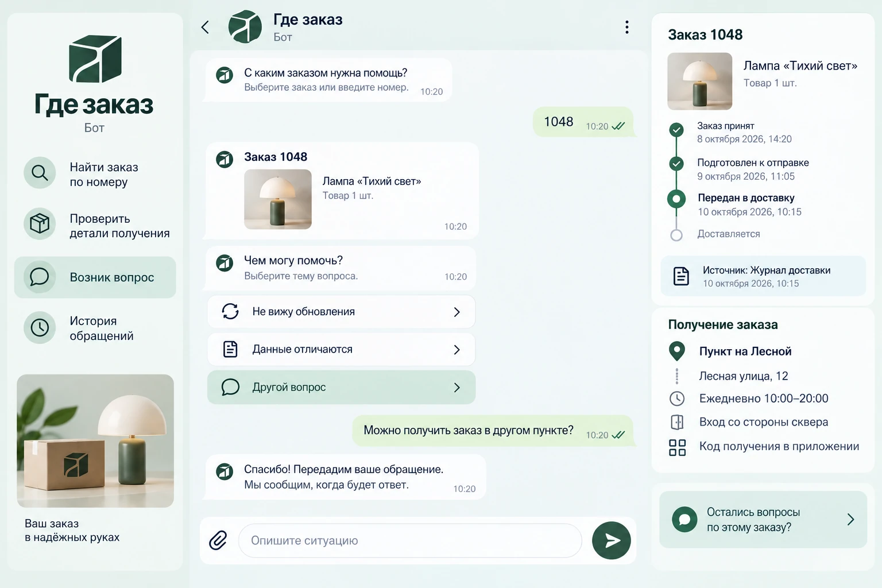Click the bot avatar in chat header
Viewport: 882px width, 588px height.
[245, 26]
